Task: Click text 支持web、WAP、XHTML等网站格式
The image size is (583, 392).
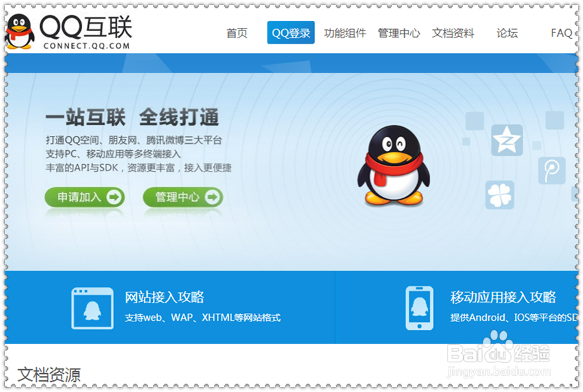Action: pyautogui.click(x=203, y=317)
